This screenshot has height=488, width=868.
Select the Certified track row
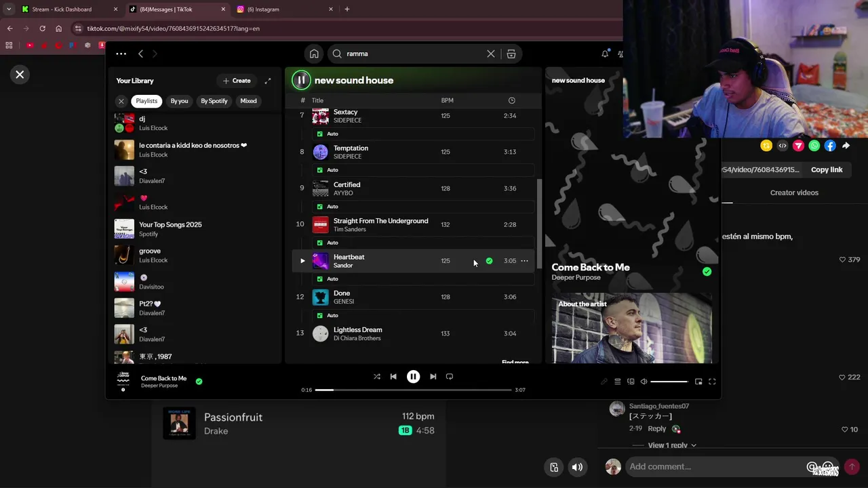click(x=414, y=188)
